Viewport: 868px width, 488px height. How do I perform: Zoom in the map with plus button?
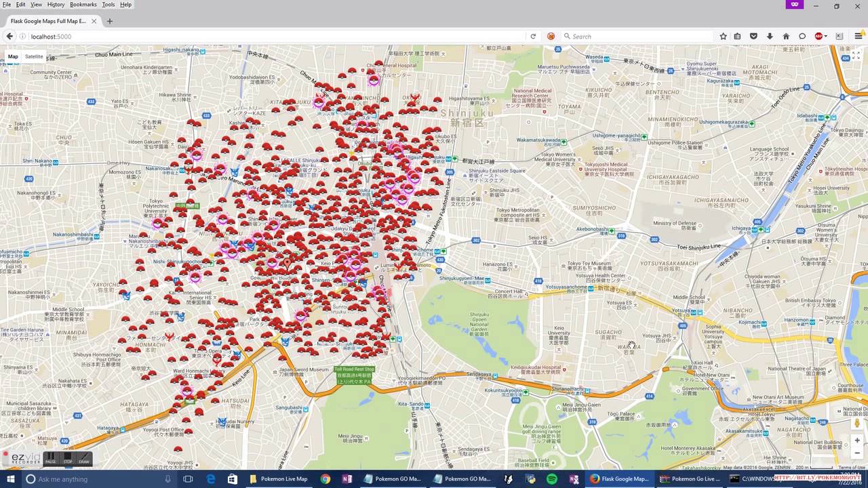857,441
